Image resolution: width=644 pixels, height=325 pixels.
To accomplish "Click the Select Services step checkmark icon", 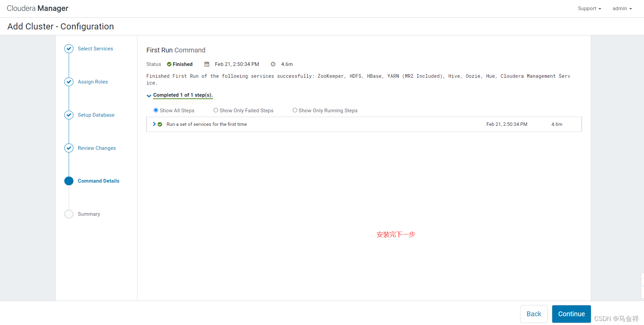I will tap(69, 49).
